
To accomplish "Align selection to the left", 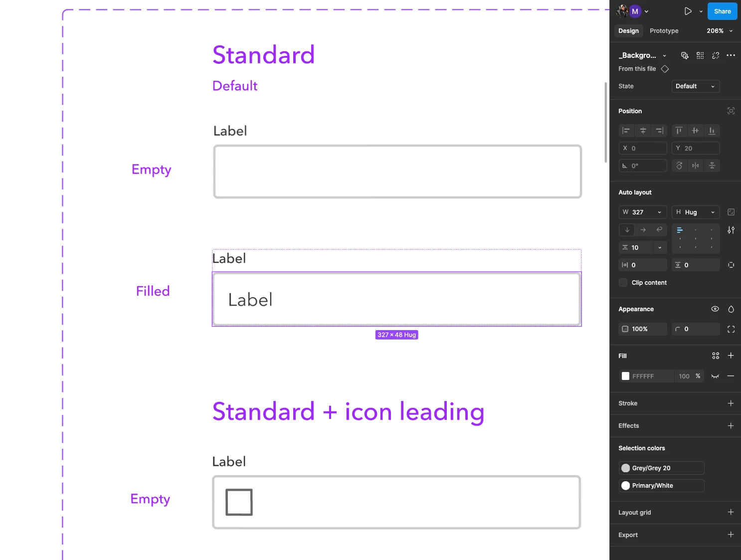I will 626,131.
